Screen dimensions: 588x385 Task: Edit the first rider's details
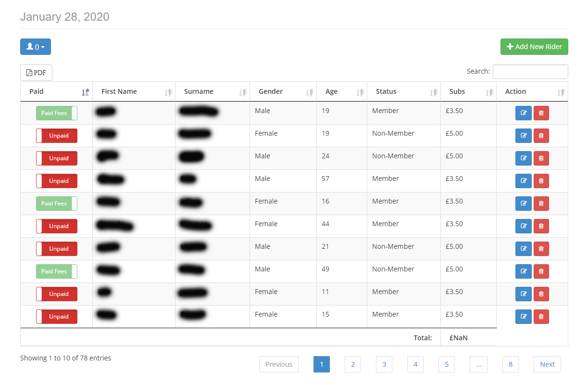[x=523, y=113]
